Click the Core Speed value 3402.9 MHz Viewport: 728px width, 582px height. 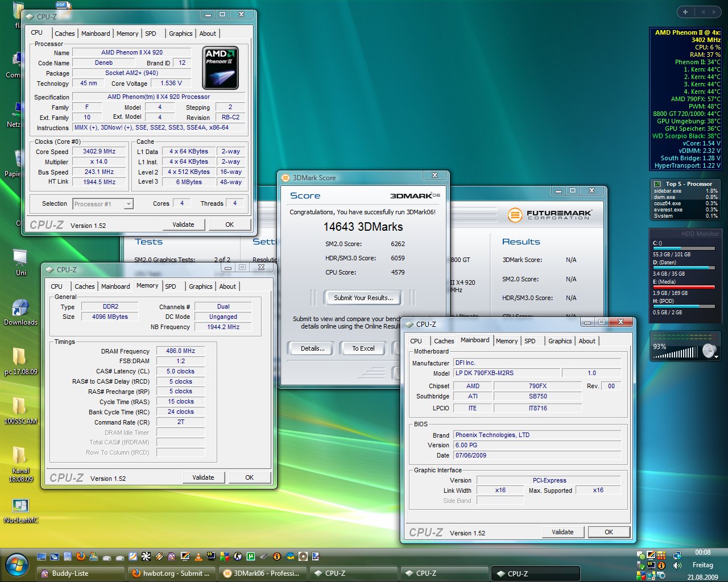point(99,151)
